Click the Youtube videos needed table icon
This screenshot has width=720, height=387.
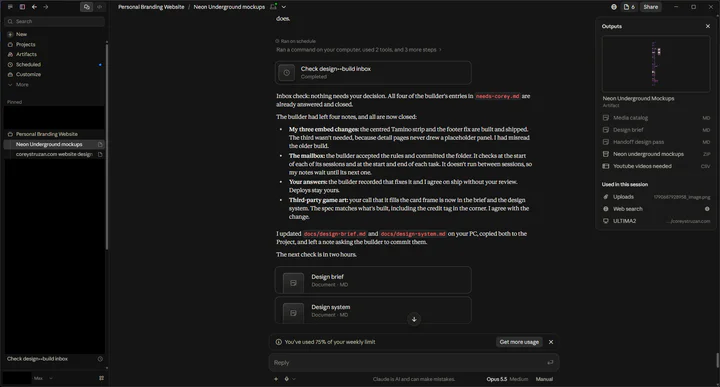606,166
